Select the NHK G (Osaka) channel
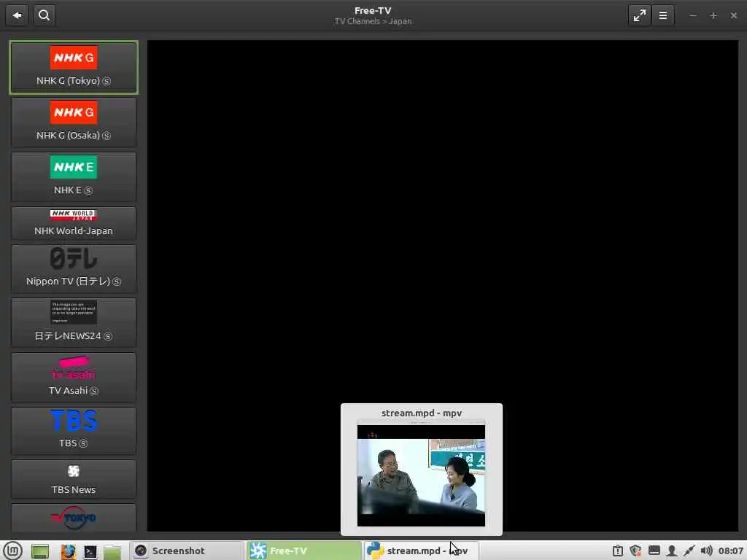The image size is (747, 560). [x=74, y=122]
